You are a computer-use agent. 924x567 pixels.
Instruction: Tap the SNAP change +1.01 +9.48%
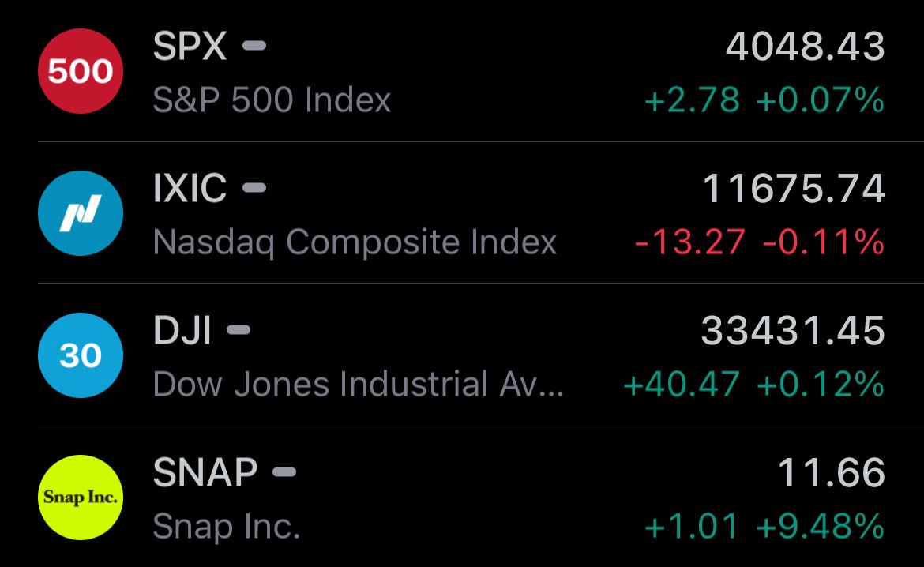[764, 527]
